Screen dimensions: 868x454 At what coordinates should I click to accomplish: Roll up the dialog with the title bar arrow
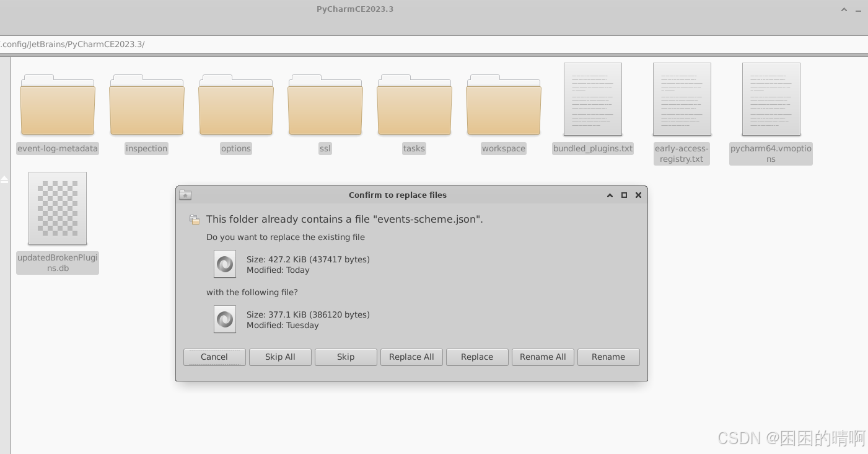(x=610, y=195)
